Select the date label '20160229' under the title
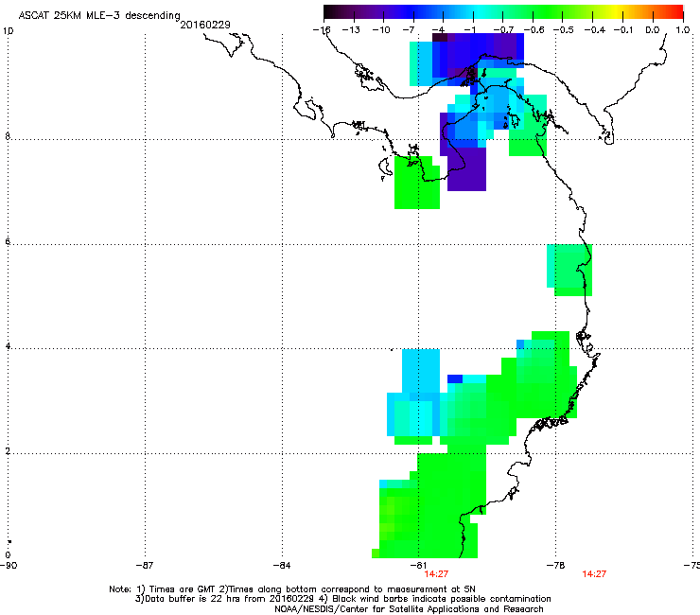 point(205,25)
